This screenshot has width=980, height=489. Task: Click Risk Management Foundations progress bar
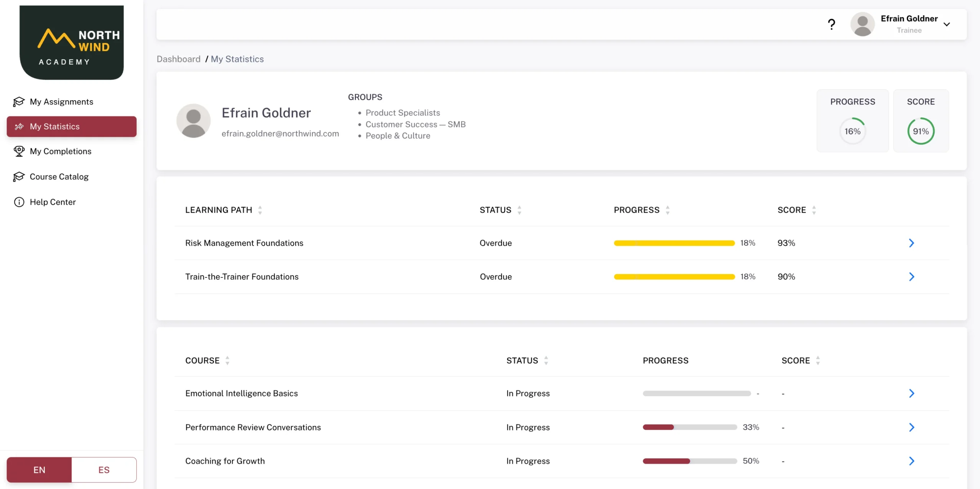tap(674, 243)
